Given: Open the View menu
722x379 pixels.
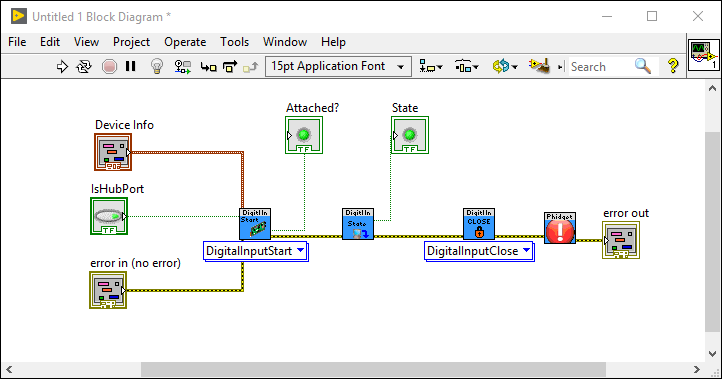Looking at the screenshot, I should click(86, 42).
